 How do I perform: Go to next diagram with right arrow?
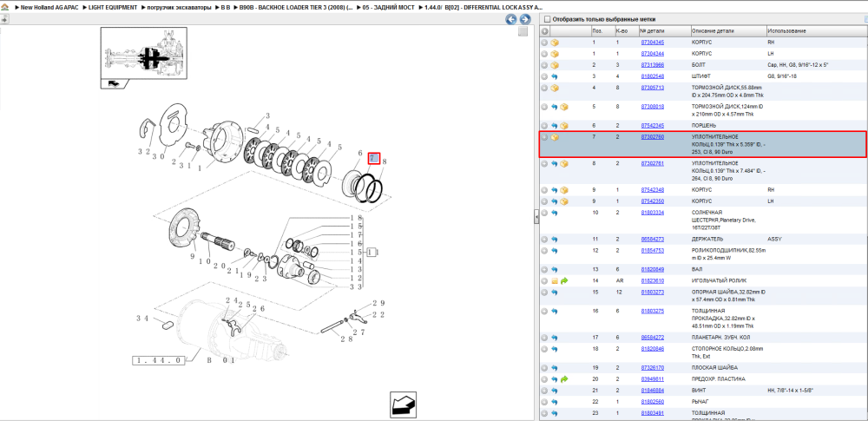tap(524, 19)
